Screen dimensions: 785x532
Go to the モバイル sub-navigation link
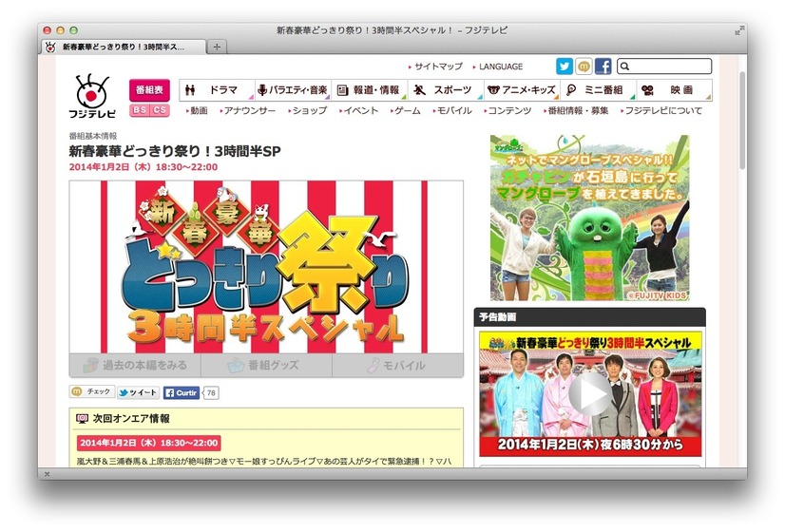pos(452,110)
